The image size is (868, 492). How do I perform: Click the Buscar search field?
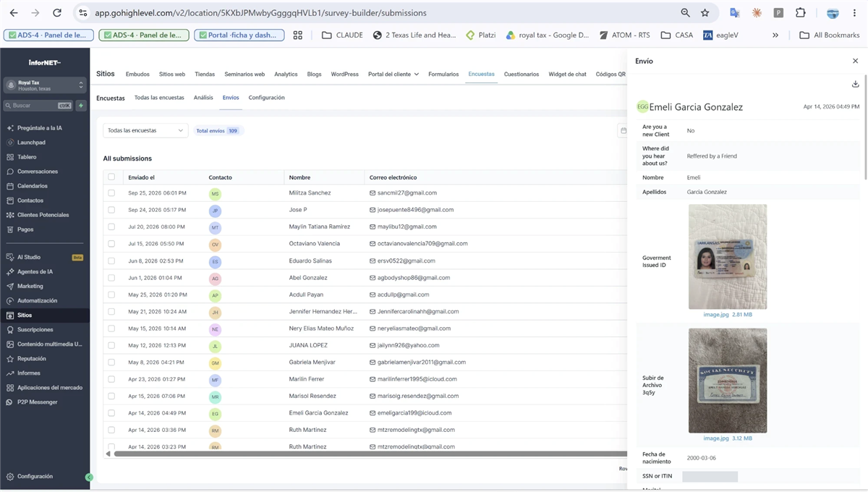coord(38,106)
